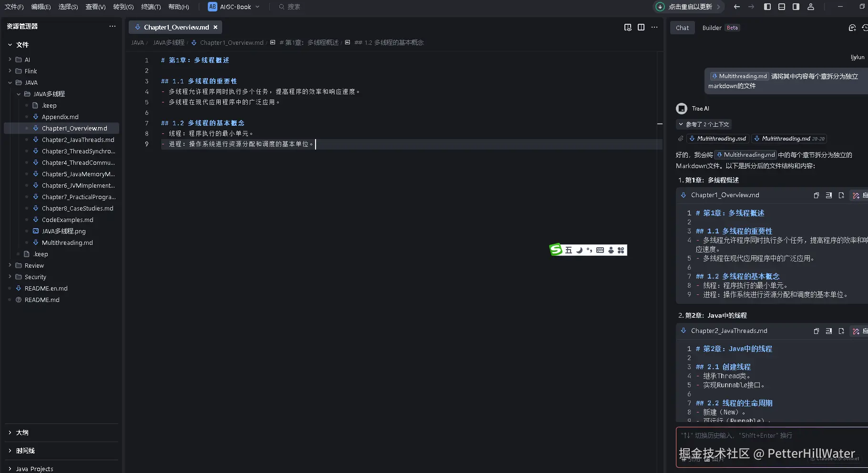868x473 pixels.
Task: Go back with the left arrow
Action: 737,7
